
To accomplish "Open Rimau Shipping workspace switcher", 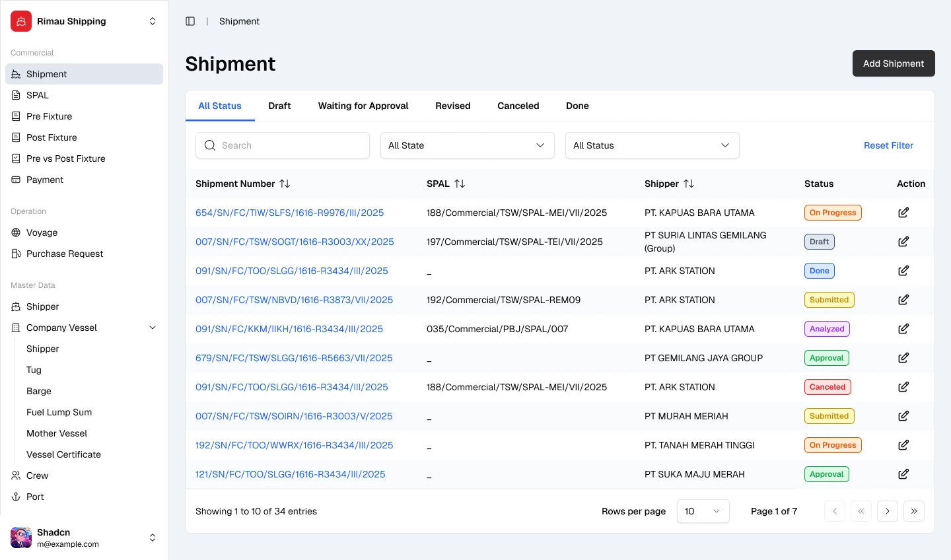I will tap(153, 21).
